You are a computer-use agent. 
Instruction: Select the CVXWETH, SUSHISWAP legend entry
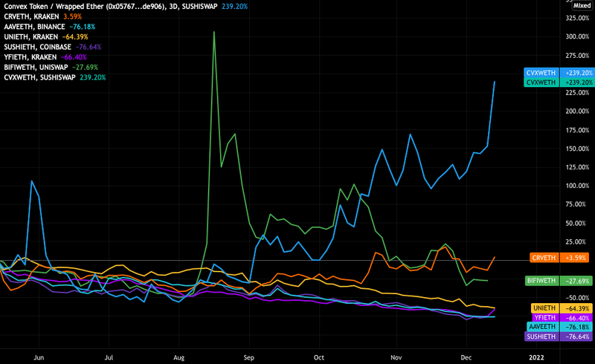[x=40, y=77]
